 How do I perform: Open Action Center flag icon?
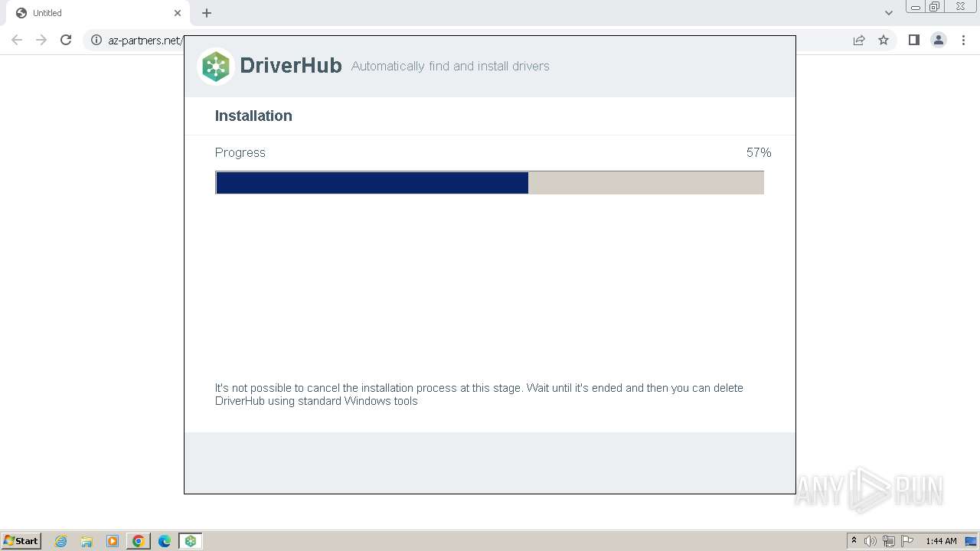[x=907, y=541]
